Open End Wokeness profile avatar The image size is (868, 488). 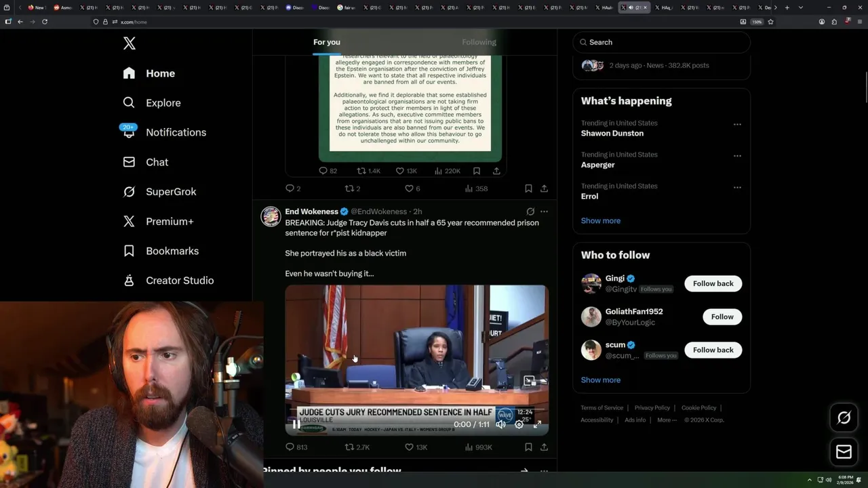[271, 216]
